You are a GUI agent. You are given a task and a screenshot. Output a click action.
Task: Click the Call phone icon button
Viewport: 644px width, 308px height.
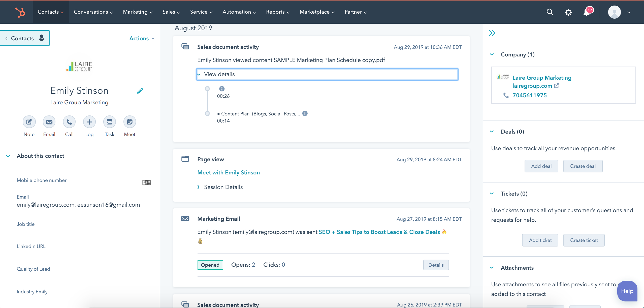(x=69, y=122)
